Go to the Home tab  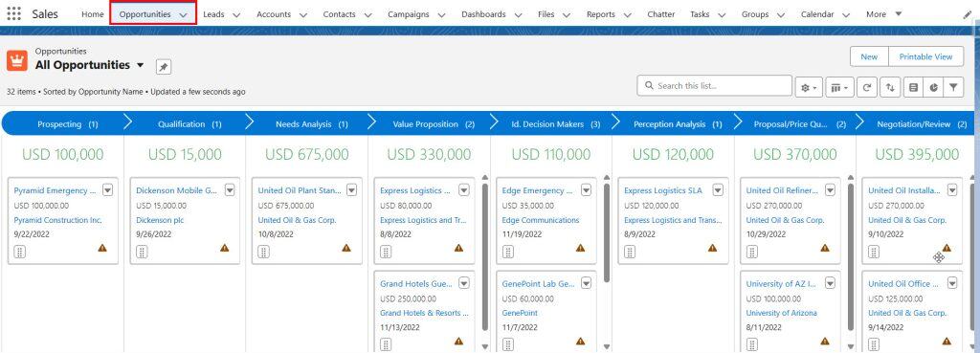pyautogui.click(x=93, y=14)
